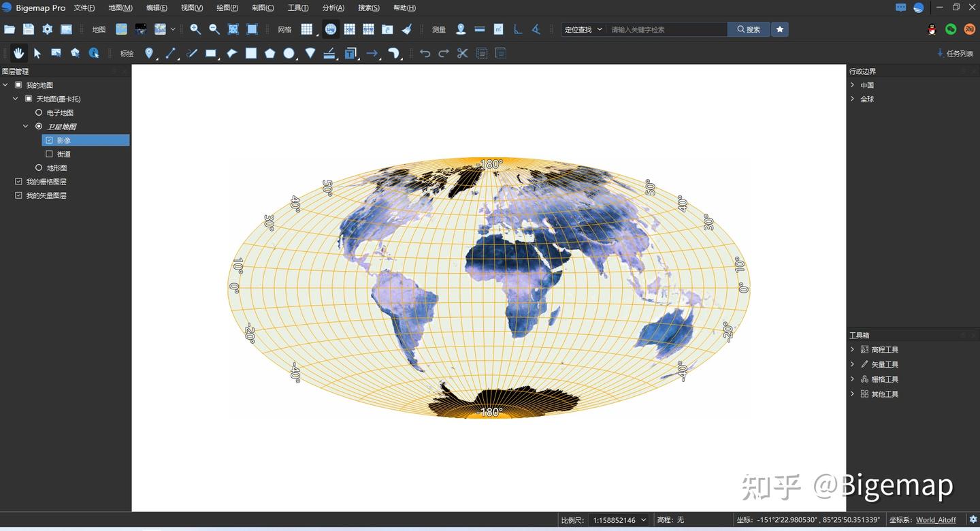Image resolution: width=980 pixels, height=531 pixels.
Task: Open the 绘图(P) menu
Action: pos(227,7)
